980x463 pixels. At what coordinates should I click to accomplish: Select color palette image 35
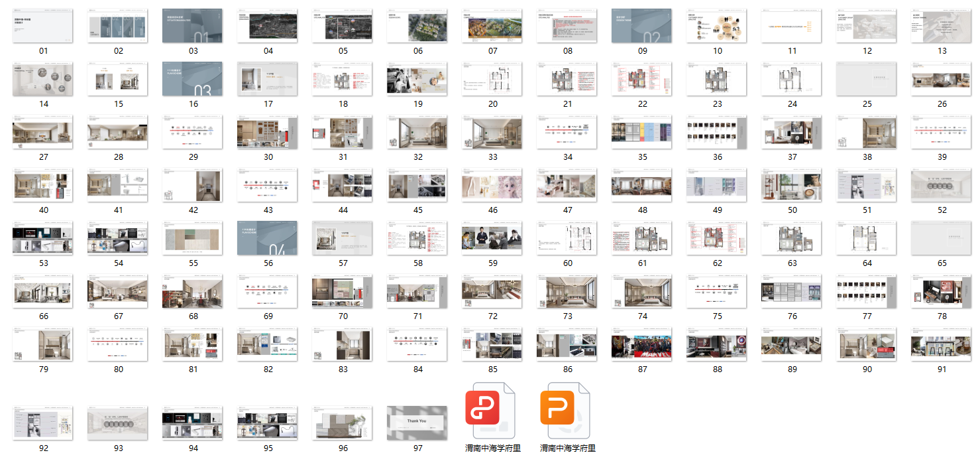(x=642, y=132)
